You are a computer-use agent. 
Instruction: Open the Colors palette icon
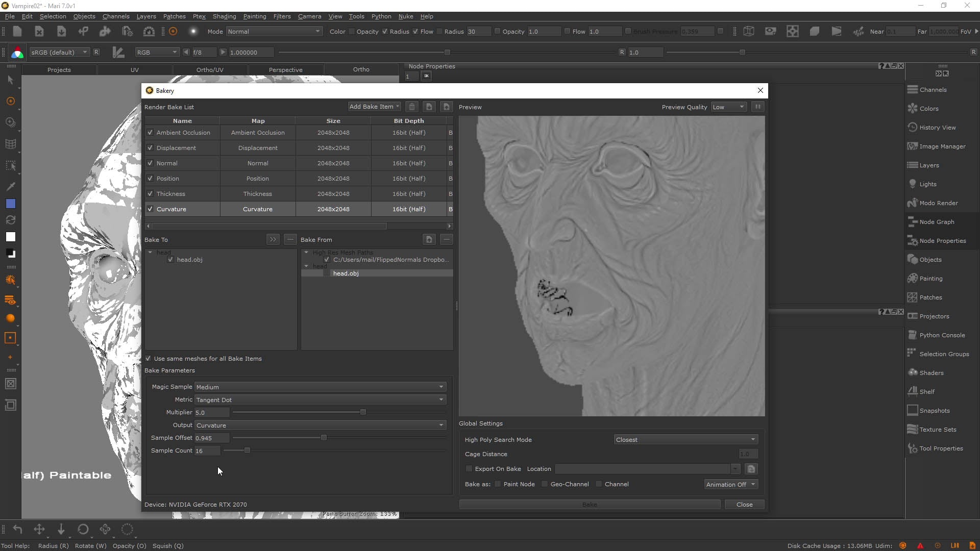(x=913, y=109)
